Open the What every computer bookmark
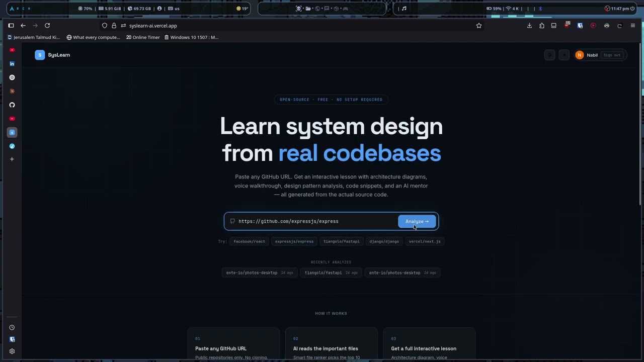The width and height of the screenshot is (644, 362). pos(94,37)
